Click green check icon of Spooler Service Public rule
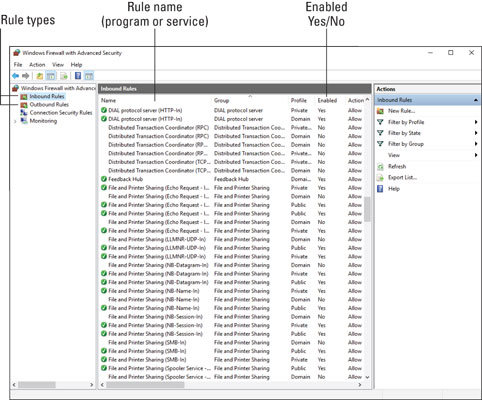The height and width of the screenshot is (400, 482). click(x=104, y=368)
